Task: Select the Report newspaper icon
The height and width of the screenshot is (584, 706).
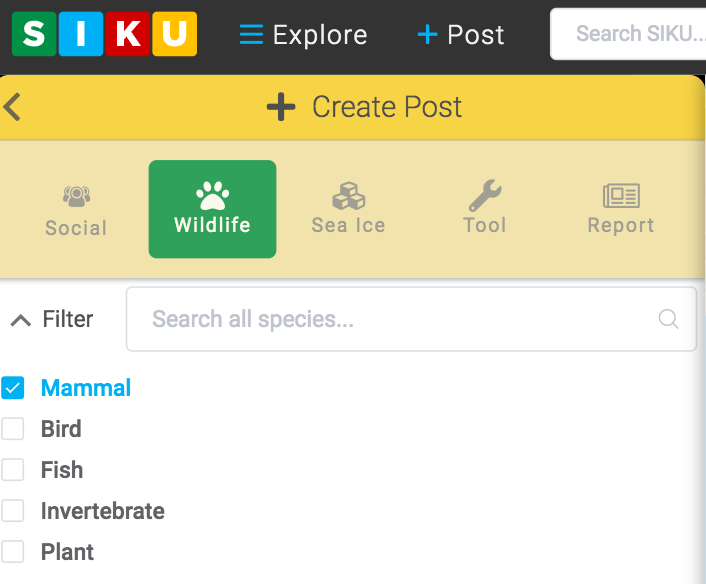Action: (x=621, y=195)
